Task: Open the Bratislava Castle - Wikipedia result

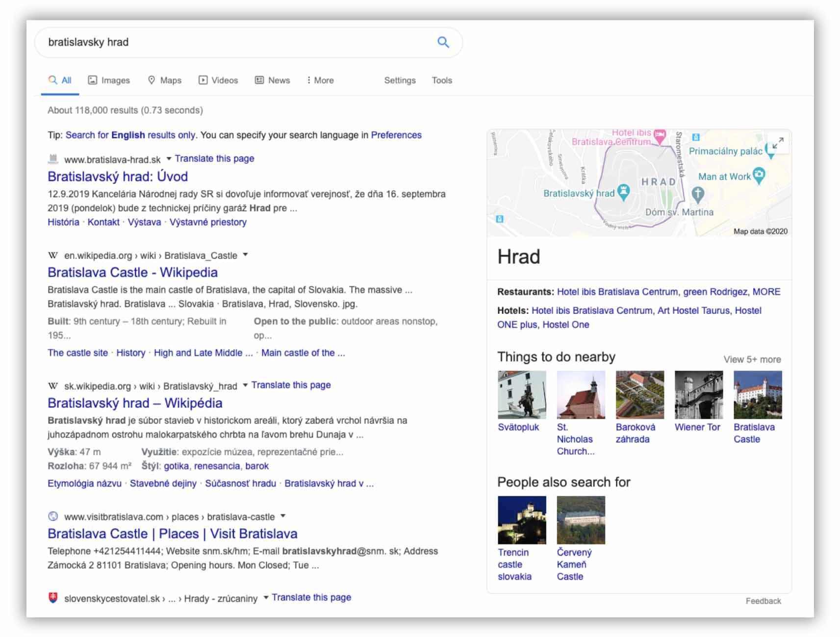Action: pos(132,273)
